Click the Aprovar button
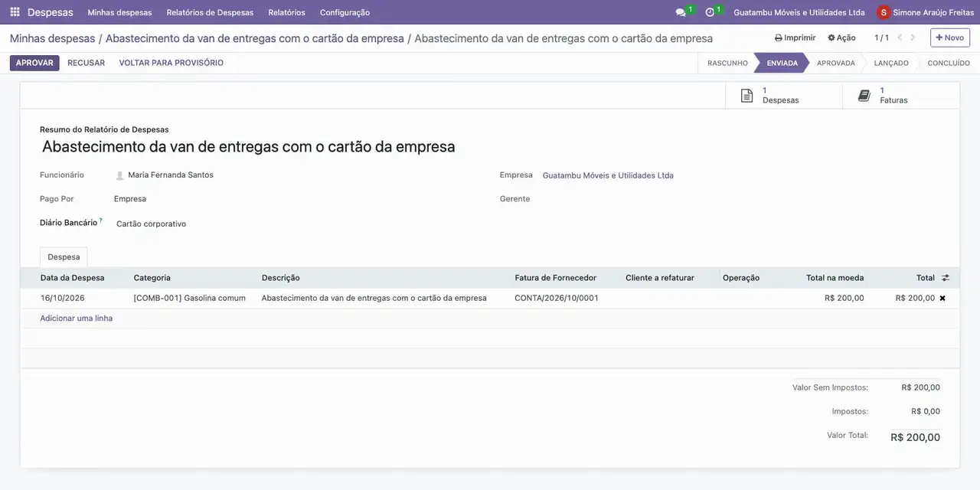This screenshot has height=490, width=980. click(34, 63)
